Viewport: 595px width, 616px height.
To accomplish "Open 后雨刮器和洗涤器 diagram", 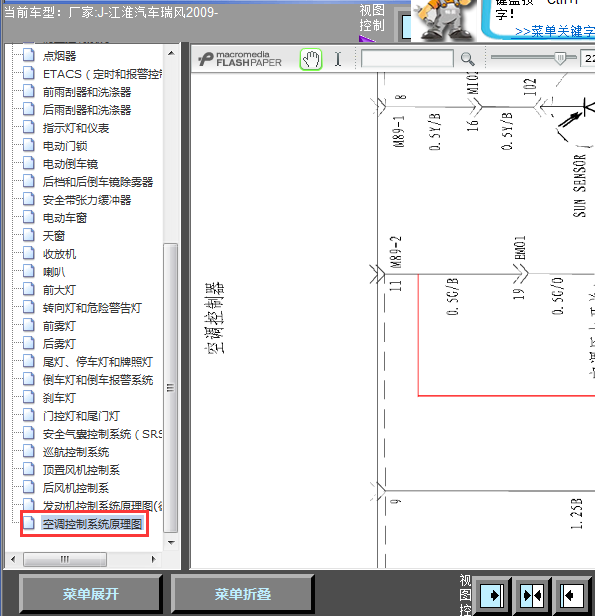I will pyautogui.click(x=87, y=110).
